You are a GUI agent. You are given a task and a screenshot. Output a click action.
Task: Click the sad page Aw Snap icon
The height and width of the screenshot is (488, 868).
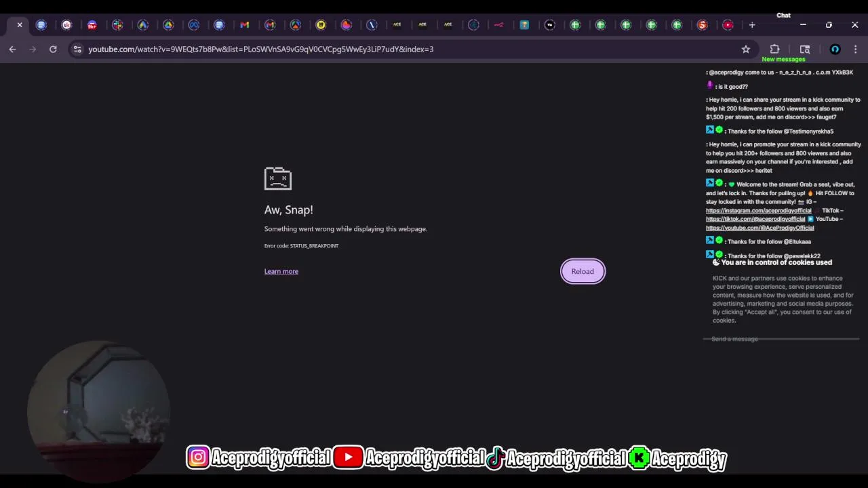(x=277, y=178)
